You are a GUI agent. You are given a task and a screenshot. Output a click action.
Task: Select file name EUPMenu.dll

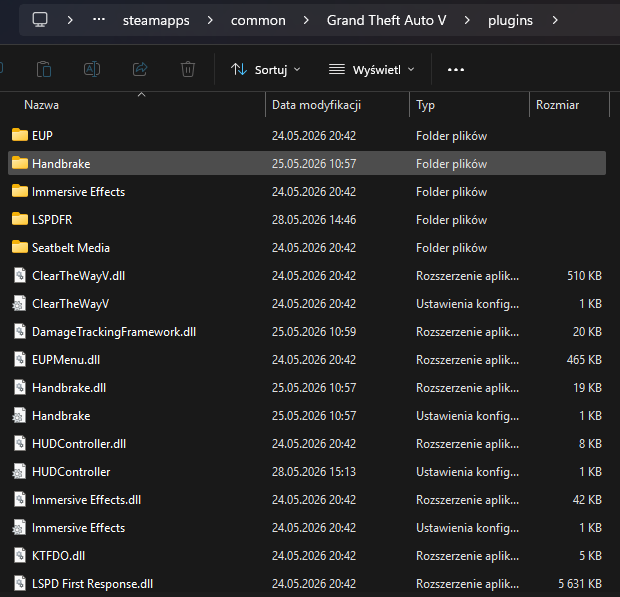[66, 360]
